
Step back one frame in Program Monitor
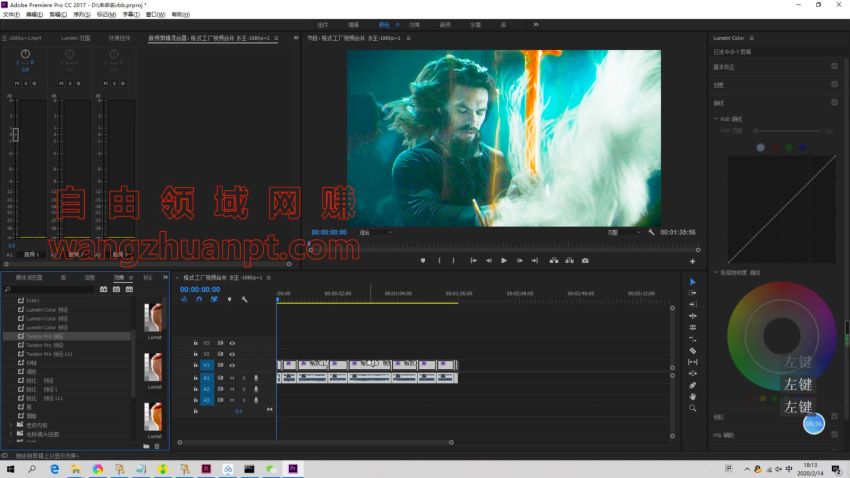488,261
